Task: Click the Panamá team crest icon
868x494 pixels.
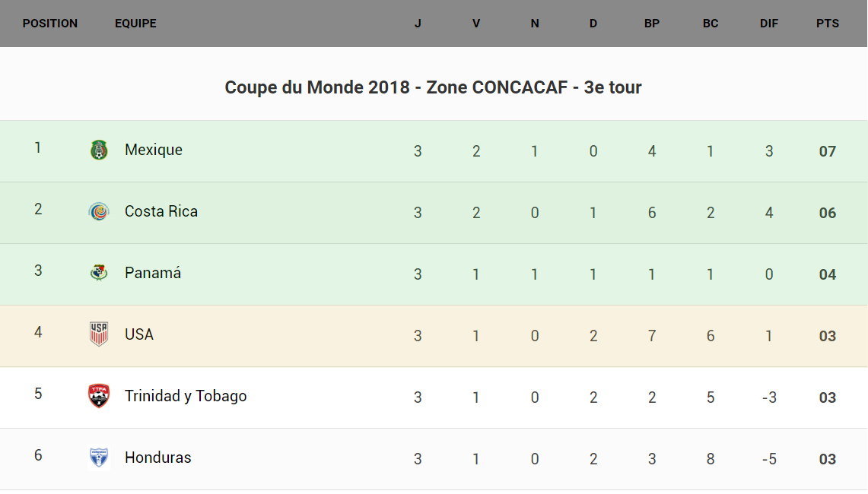Action: pos(99,273)
